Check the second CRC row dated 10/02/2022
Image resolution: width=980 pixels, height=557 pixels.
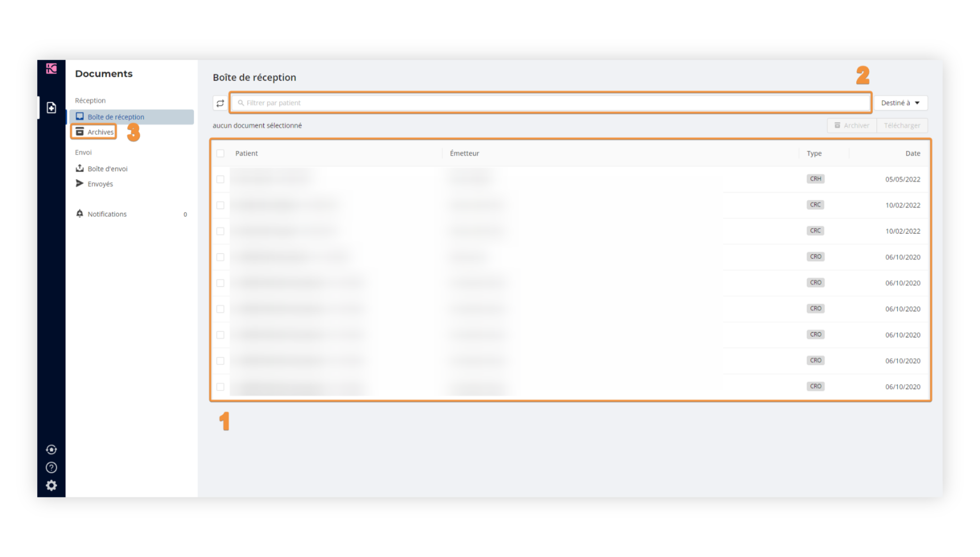pos(220,231)
